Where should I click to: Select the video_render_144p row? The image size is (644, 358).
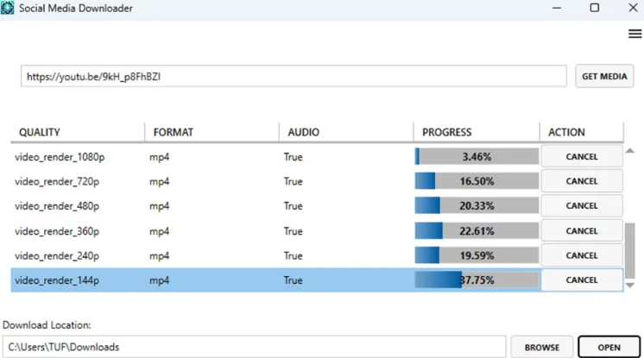pos(317,280)
